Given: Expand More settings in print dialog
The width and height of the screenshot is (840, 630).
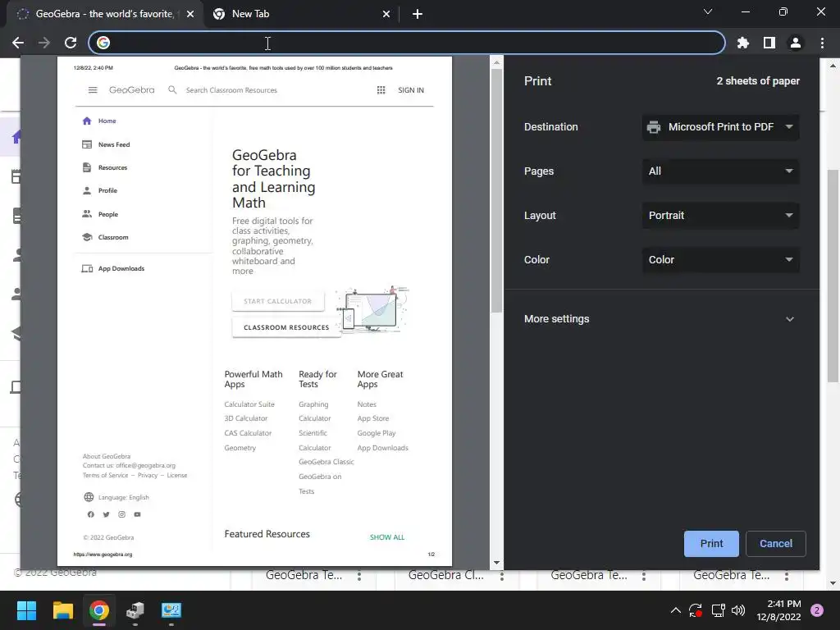Looking at the screenshot, I should click(661, 319).
